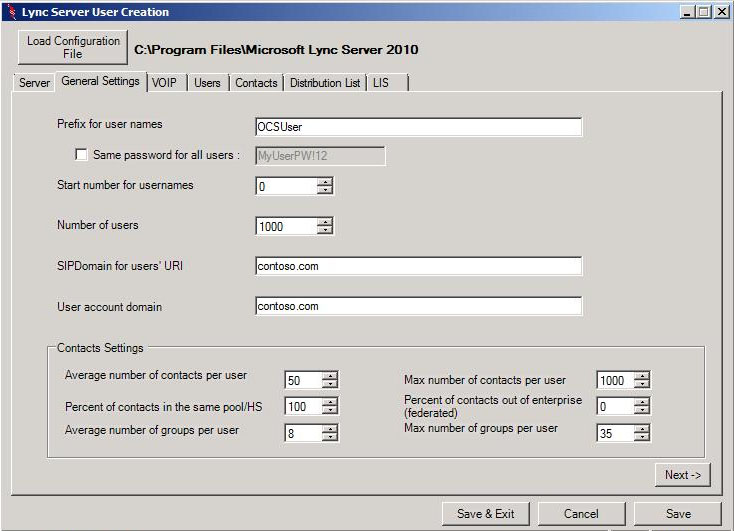Click the Next -> button

(x=683, y=475)
